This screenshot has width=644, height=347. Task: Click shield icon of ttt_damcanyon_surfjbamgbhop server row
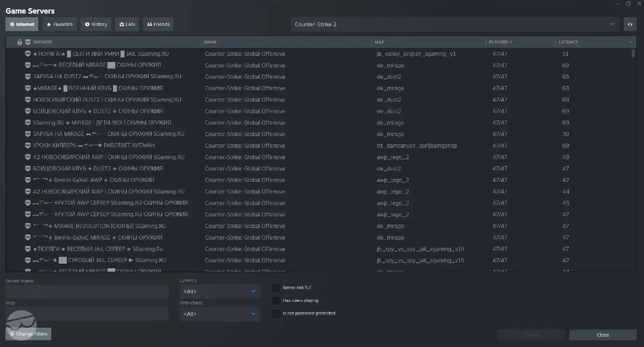coord(28,146)
